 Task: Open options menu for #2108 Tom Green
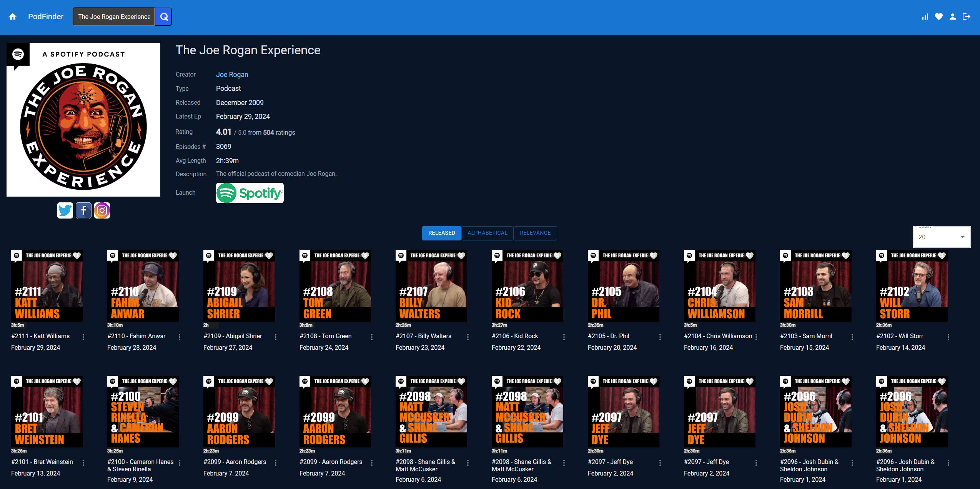click(x=372, y=337)
